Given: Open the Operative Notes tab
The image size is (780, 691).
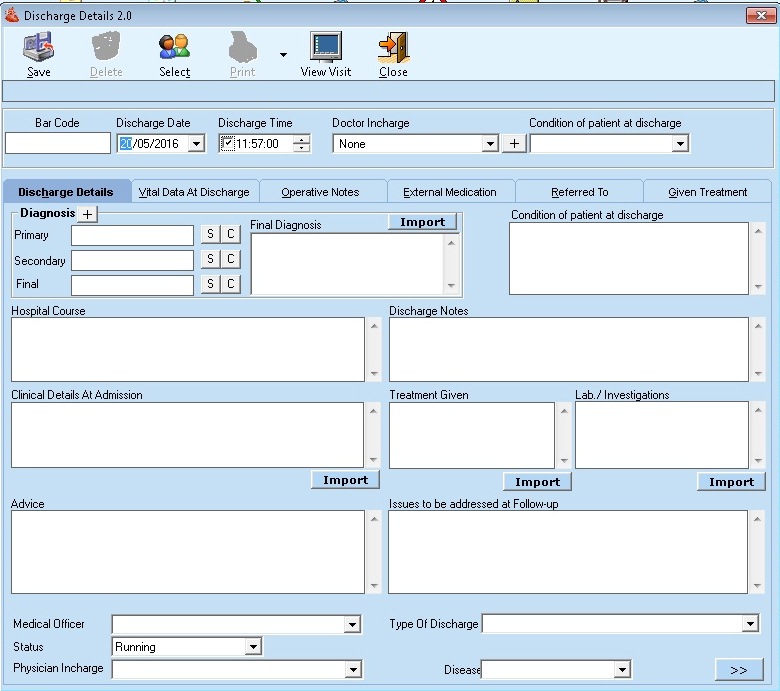Looking at the screenshot, I should (x=320, y=192).
